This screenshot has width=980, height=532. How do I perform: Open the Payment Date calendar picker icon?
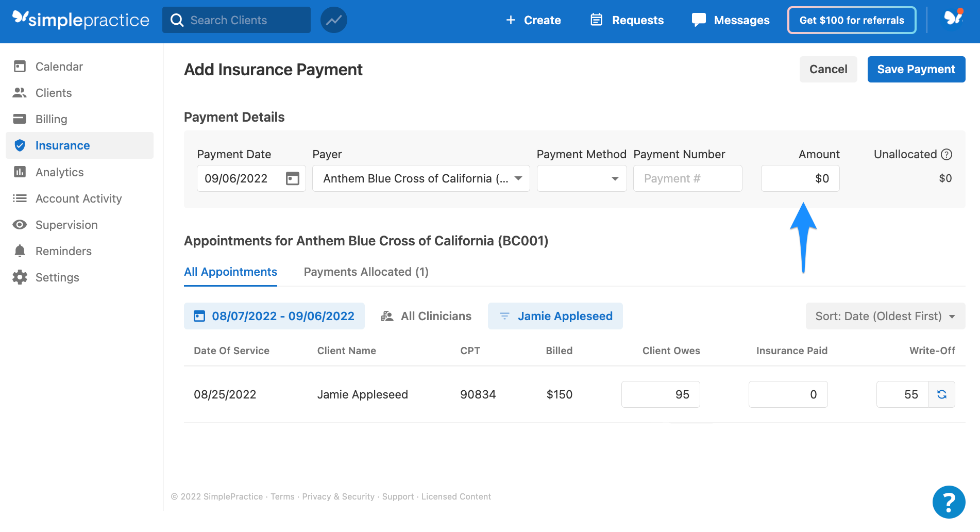[292, 178]
